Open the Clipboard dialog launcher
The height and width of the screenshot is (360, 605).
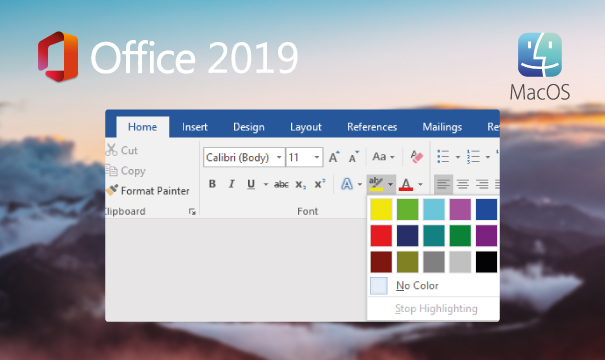tap(192, 211)
